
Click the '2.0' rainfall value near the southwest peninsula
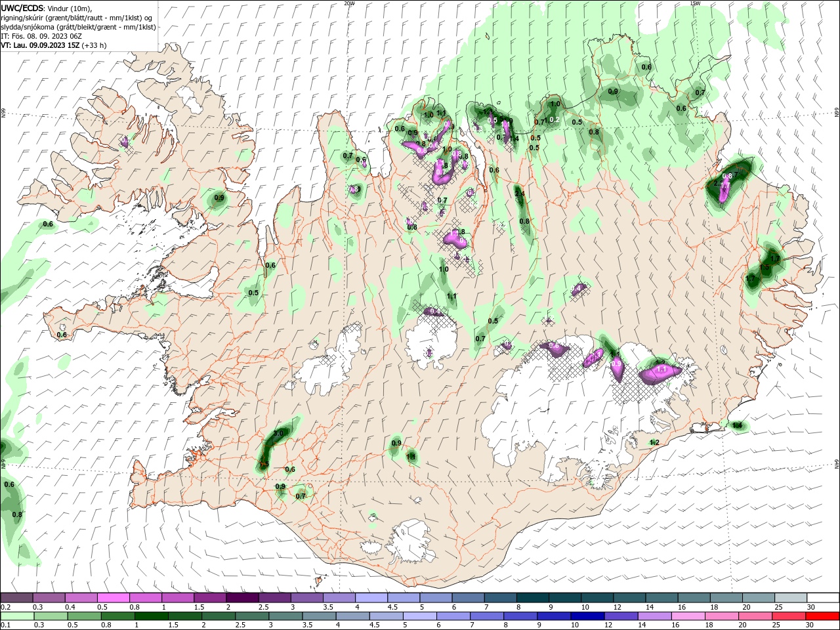(x=278, y=434)
